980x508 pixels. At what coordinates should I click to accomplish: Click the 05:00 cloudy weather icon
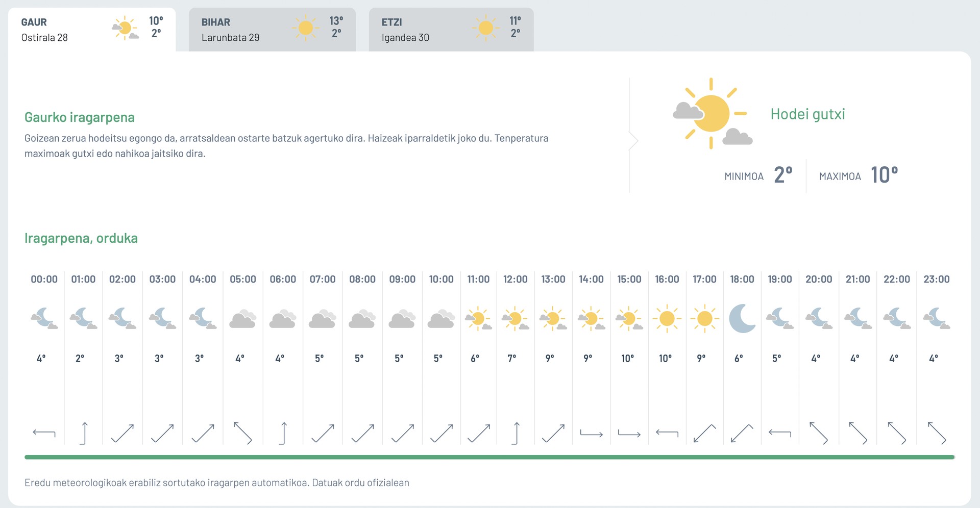point(243,319)
